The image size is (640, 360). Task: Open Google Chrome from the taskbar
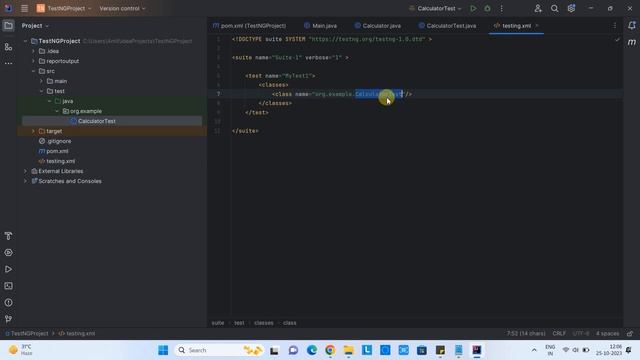(330, 350)
